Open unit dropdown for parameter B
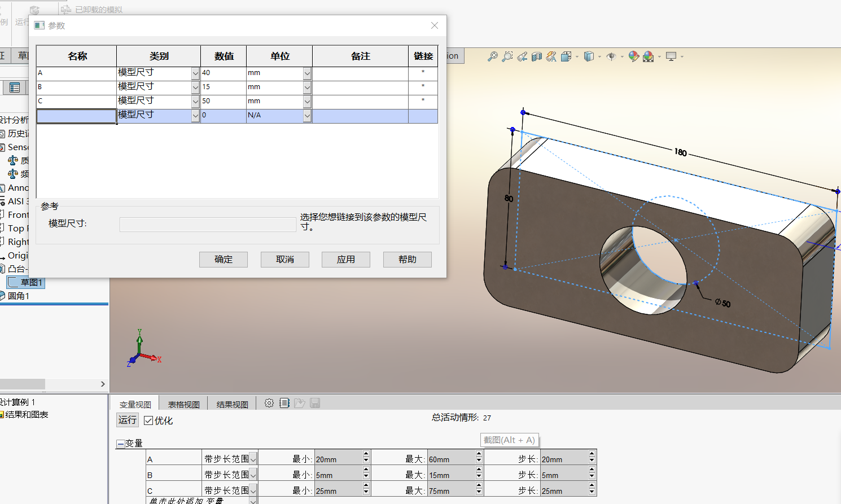 (307, 87)
